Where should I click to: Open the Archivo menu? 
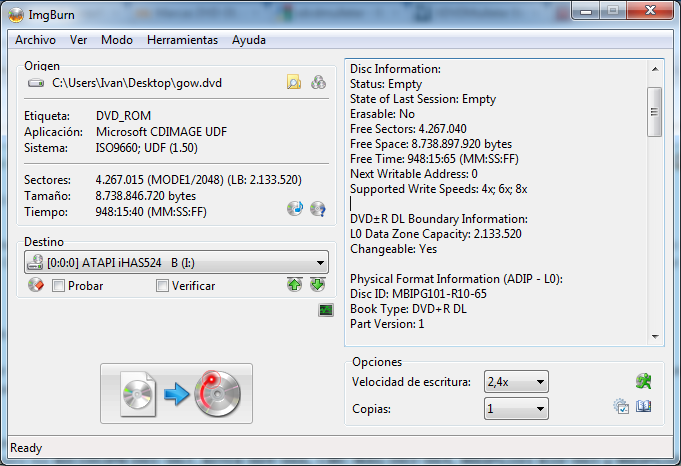36,40
